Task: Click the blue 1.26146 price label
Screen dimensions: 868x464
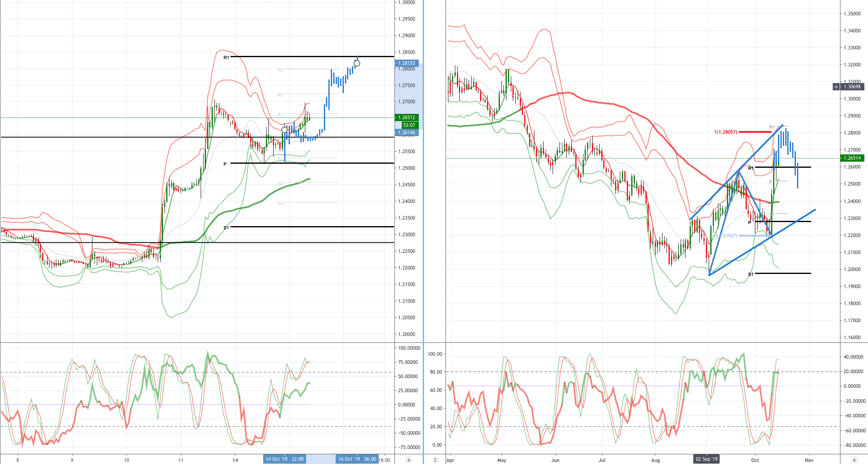Action: point(407,133)
